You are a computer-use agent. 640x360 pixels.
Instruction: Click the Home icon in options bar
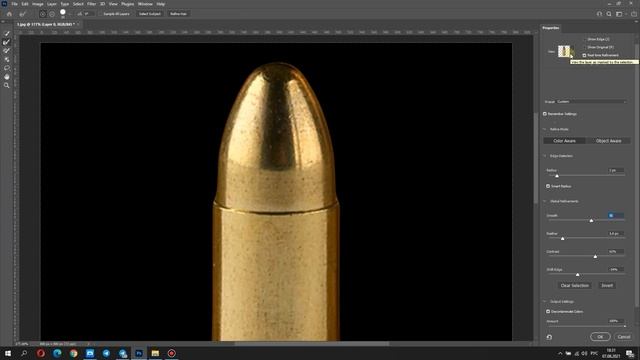pyautogui.click(x=9, y=14)
